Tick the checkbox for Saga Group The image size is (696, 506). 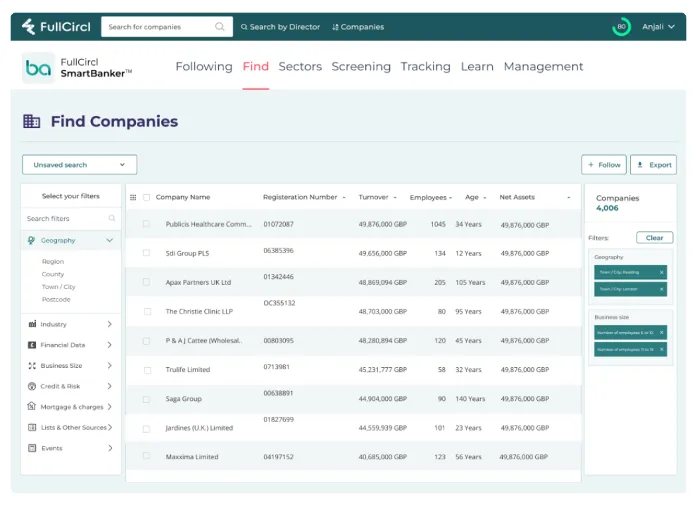coord(146,399)
